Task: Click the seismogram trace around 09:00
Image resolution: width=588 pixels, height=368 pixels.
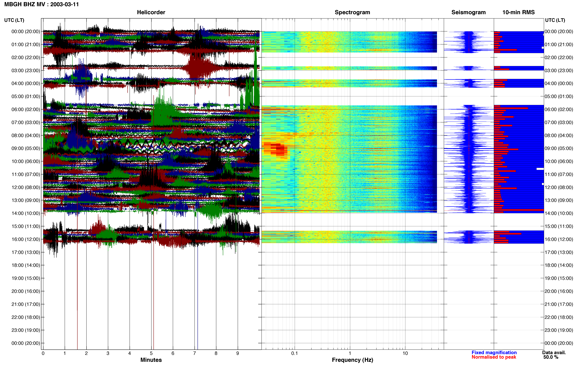Action: pyautogui.click(x=469, y=148)
